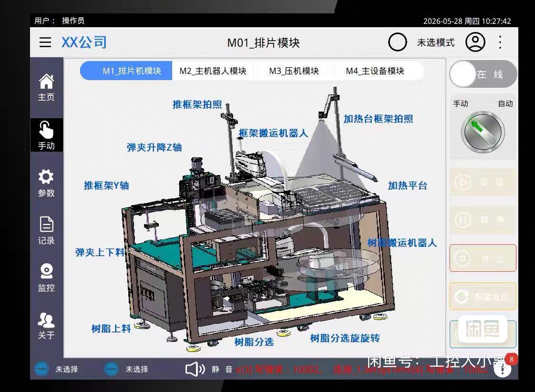Select the 框架搬运机器人 label
535x392 pixels.
click(273, 133)
